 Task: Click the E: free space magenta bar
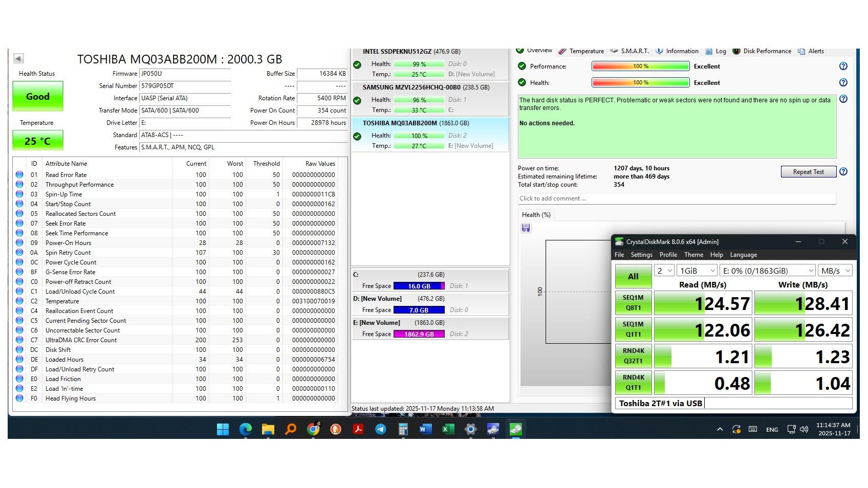coord(419,334)
